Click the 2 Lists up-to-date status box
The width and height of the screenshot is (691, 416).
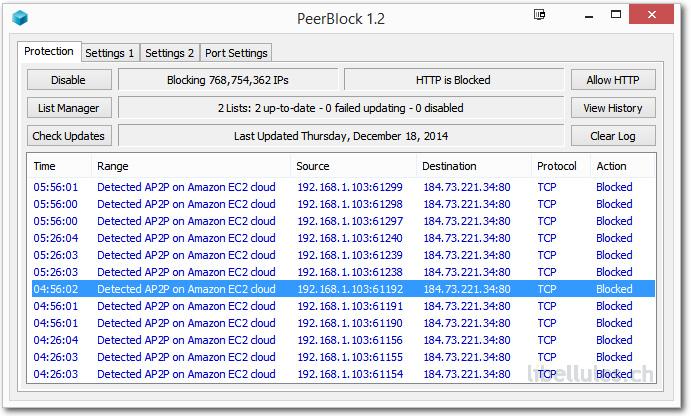[341, 108]
